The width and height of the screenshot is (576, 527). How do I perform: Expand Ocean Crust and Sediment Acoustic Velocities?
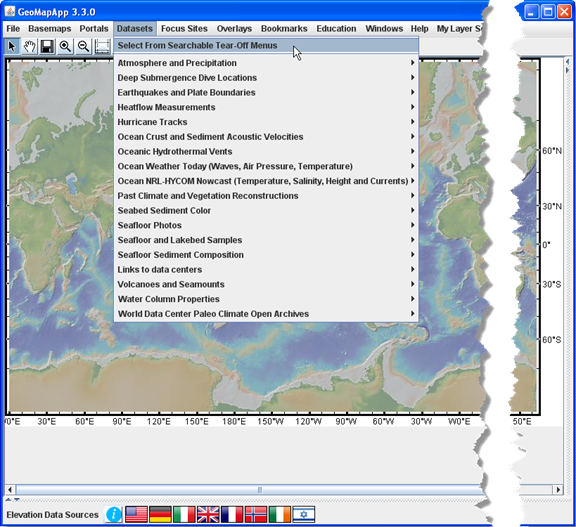click(266, 137)
